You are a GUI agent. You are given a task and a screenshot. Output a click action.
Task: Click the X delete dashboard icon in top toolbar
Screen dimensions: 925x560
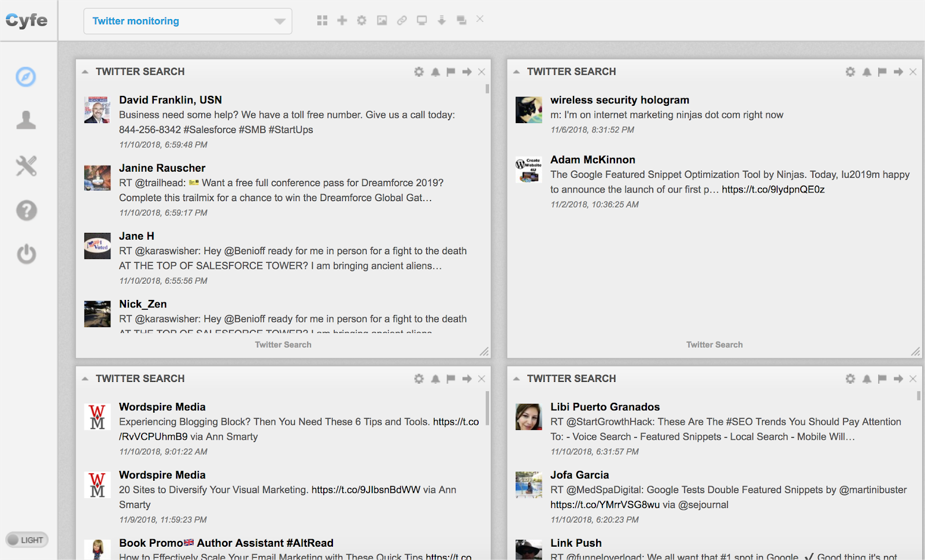480,19
